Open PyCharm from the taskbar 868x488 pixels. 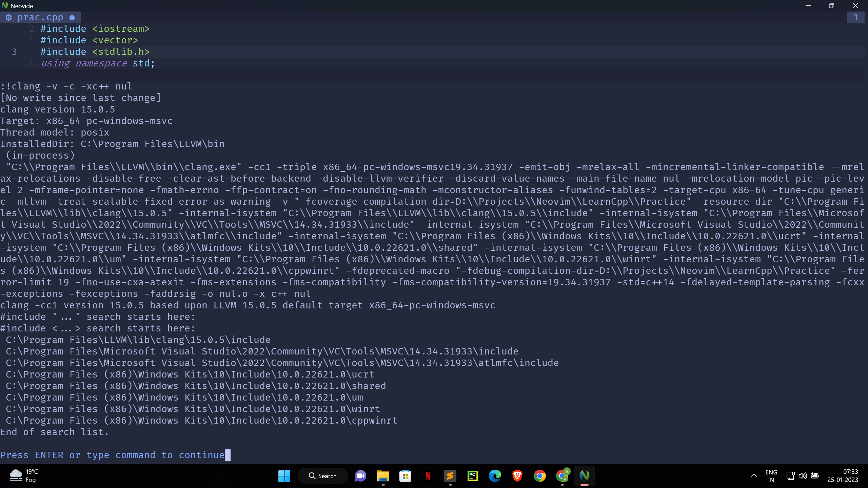pyautogui.click(x=472, y=476)
